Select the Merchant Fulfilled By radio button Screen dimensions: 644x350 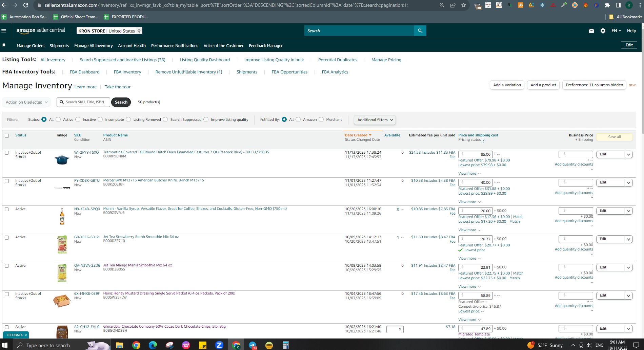pyautogui.click(x=321, y=119)
